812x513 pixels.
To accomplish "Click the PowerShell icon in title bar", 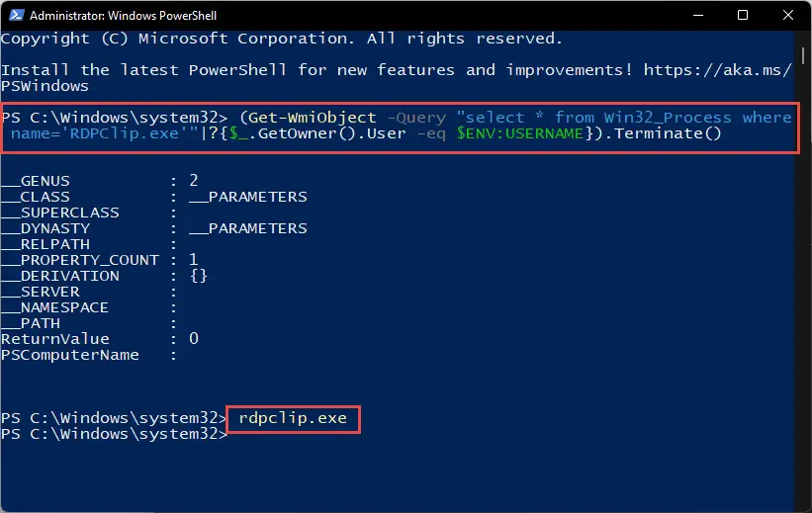I will point(17,15).
